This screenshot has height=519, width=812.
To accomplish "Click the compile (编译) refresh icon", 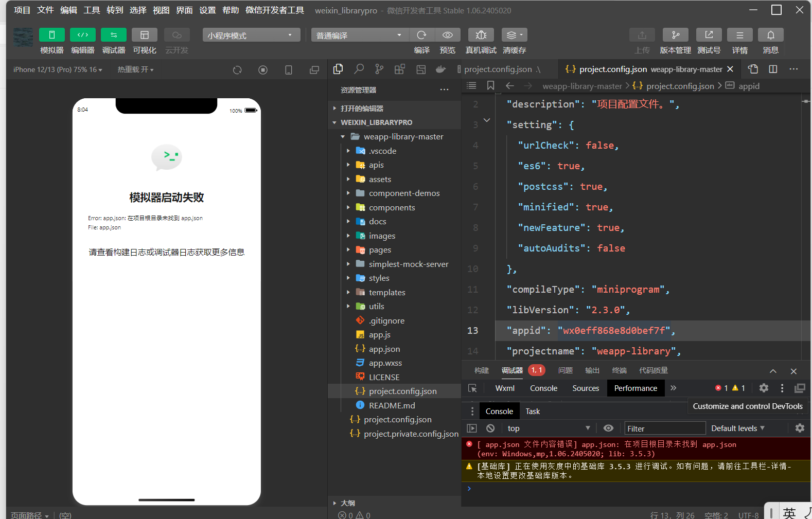I will click(422, 35).
